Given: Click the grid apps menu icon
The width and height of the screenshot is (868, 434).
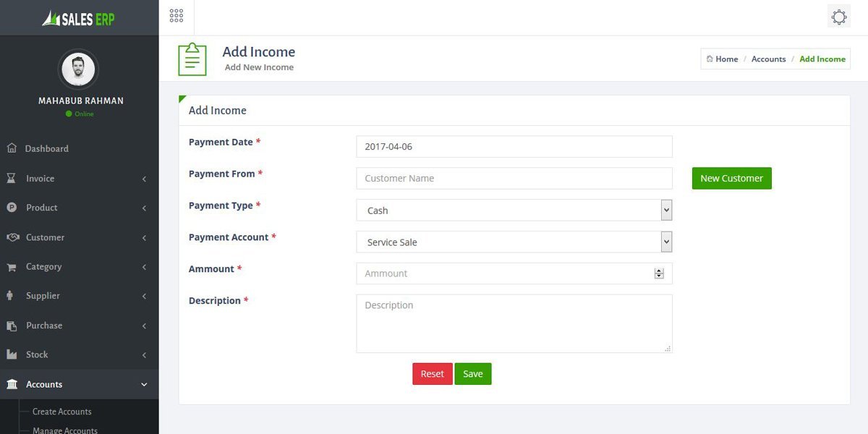Looking at the screenshot, I should tap(176, 16).
